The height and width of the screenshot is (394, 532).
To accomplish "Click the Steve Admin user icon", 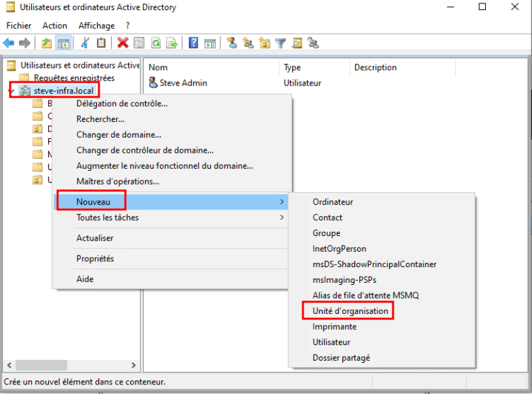I will tap(153, 83).
